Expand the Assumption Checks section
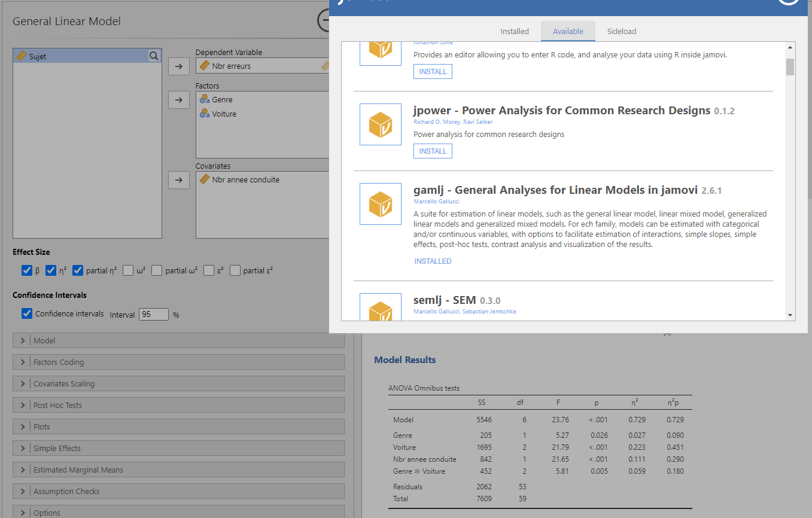Viewport: 812px width, 518px height. coord(23,491)
